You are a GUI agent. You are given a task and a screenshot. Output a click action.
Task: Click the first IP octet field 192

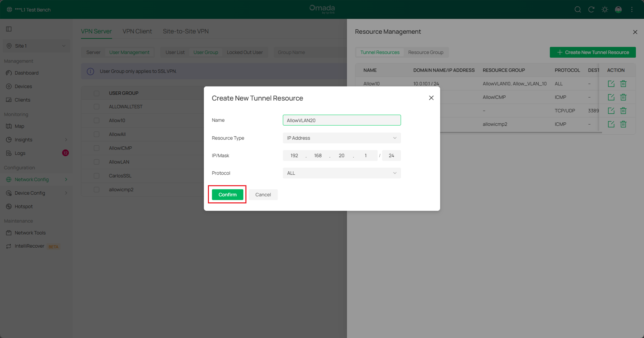pos(294,155)
